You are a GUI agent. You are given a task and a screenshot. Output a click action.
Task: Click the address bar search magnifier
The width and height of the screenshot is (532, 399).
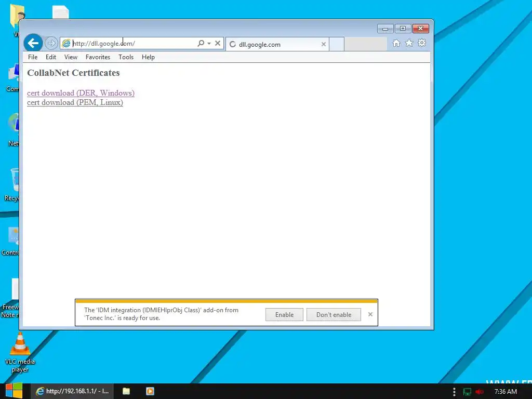pyautogui.click(x=201, y=43)
